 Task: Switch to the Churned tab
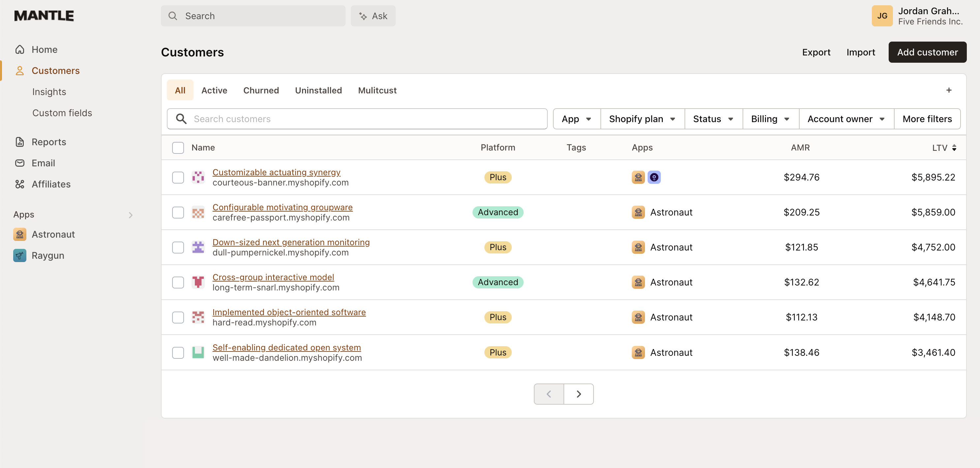pos(261,90)
